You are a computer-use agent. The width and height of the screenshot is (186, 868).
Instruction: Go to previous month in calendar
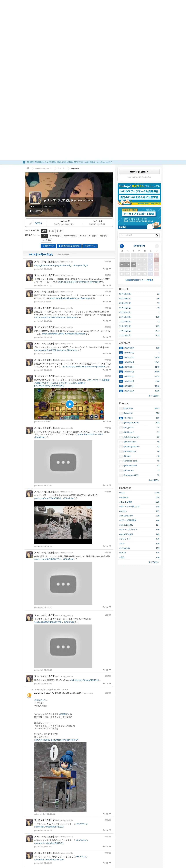pos(122,246)
